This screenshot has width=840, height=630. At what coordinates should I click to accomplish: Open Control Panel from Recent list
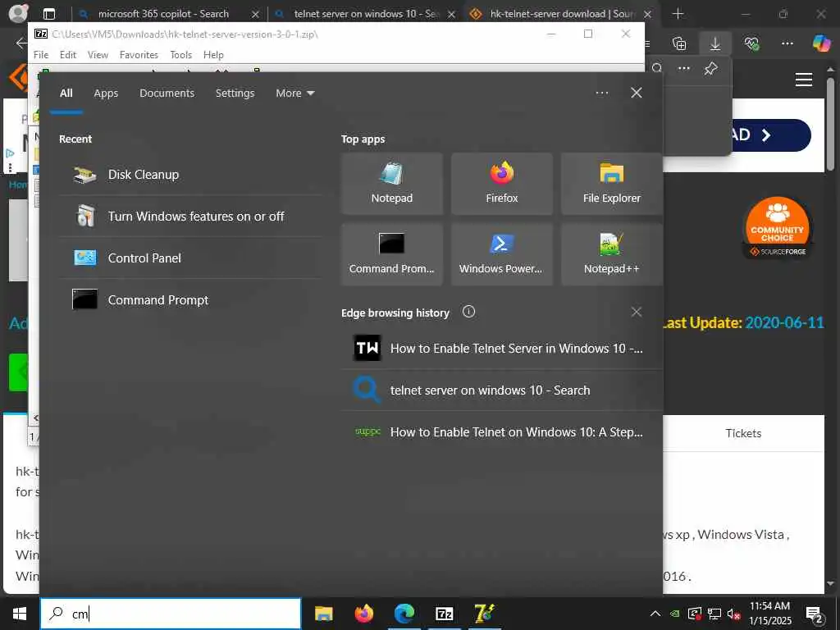(190, 258)
